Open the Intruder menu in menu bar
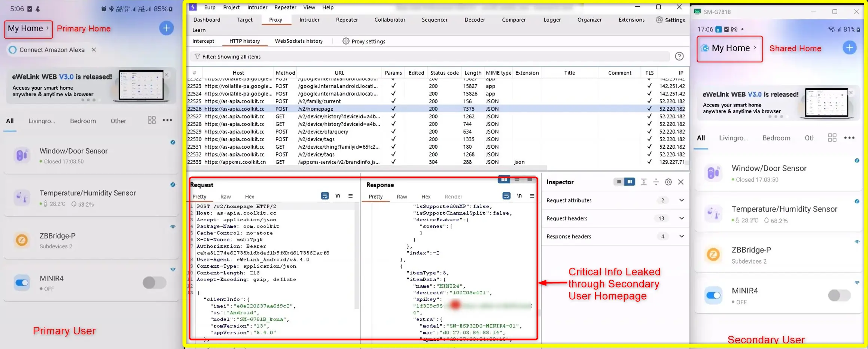 pos(257,7)
